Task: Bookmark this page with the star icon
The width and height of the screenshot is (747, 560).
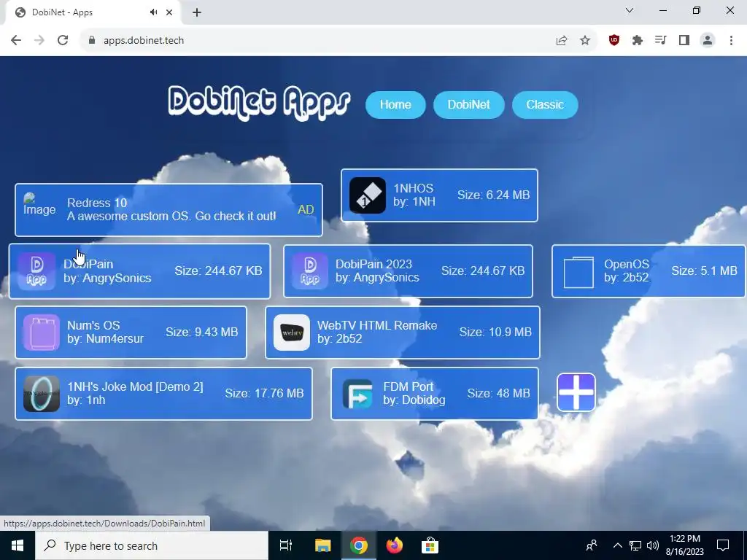Action: click(585, 41)
